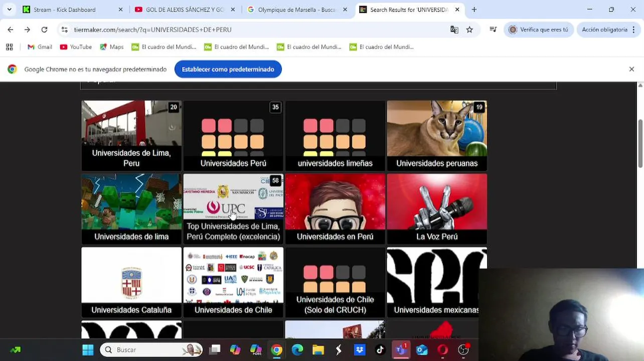Open Universidades Cataluña template
Screen dimensions: 644x361
[x=131, y=282]
